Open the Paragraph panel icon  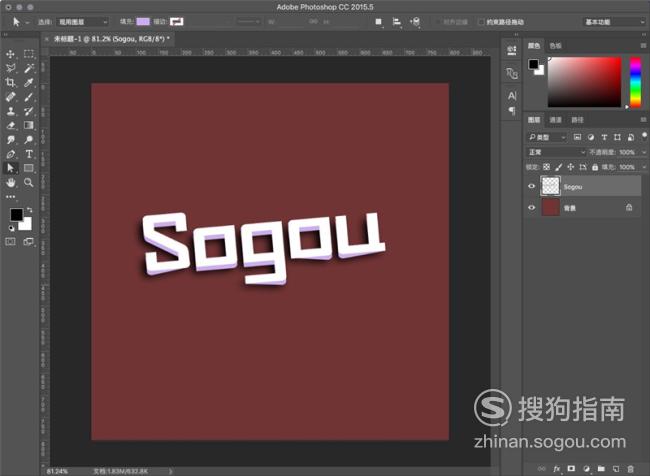512,110
